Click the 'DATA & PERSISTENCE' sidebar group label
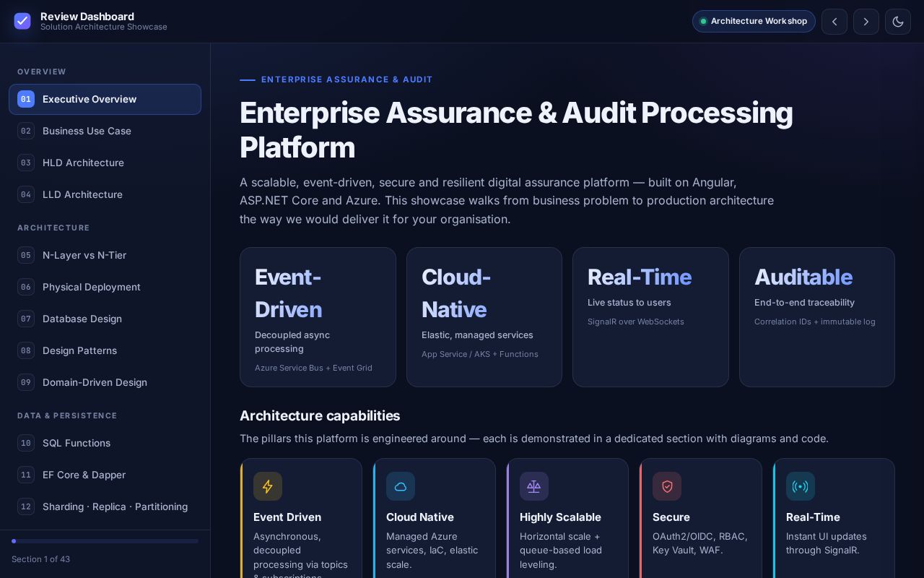Viewport: 924px width, 578px height. pyautogui.click(x=67, y=415)
